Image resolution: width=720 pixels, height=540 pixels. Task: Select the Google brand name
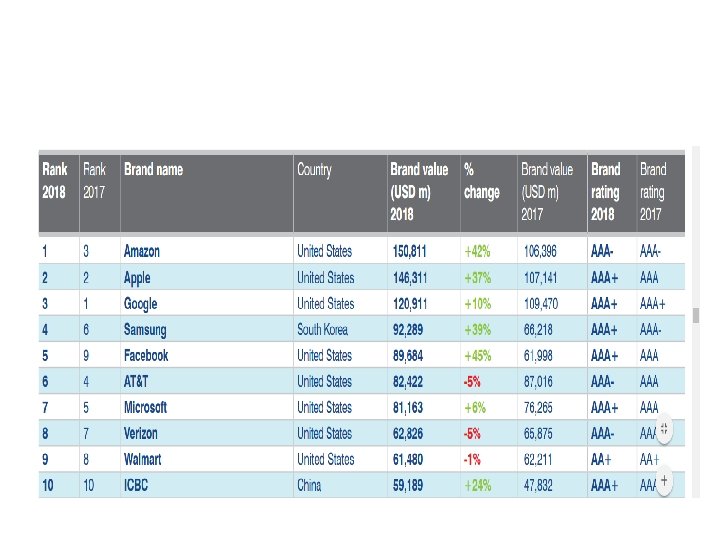coord(141,304)
